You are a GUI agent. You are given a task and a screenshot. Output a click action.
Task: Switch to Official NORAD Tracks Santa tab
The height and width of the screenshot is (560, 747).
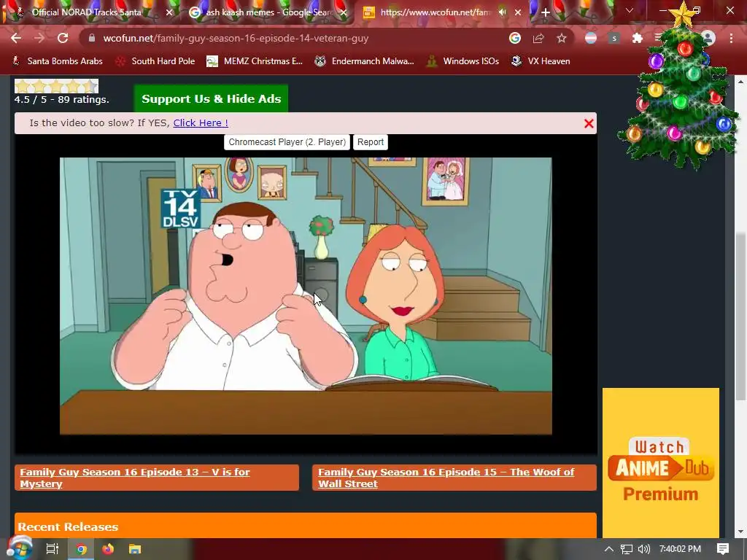click(87, 12)
